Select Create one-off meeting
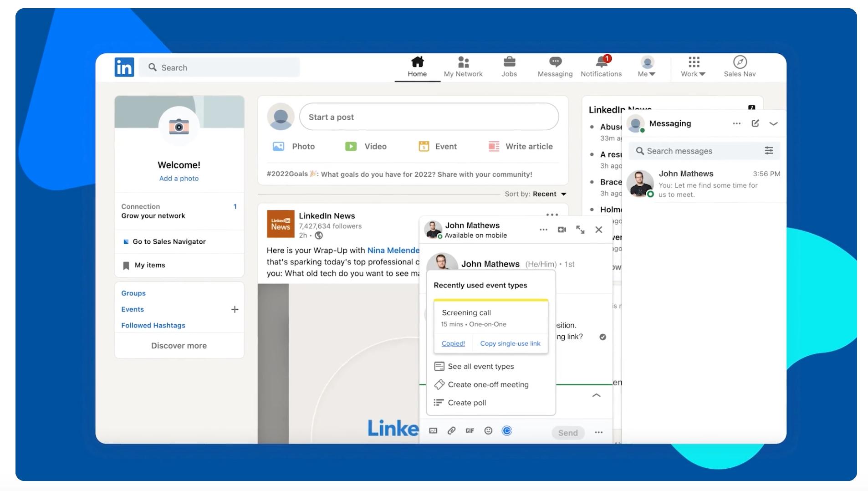The image size is (868, 491). tap(481, 385)
